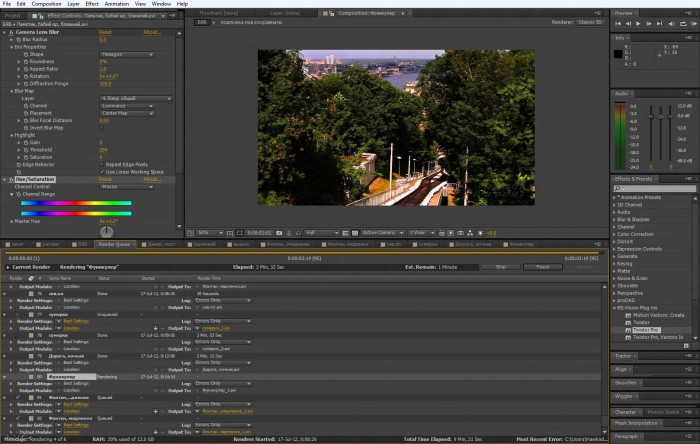Image resolution: width=700 pixels, height=444 pixels.
Task: Toggle the audio mute speaker icon in Preview
Action: (x=671, y=24)
